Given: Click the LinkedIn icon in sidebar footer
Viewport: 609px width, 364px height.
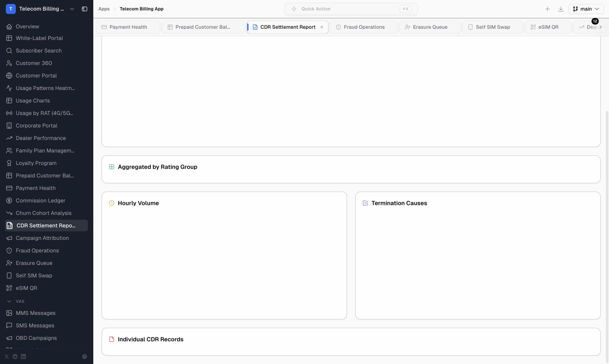Looking at the screenshot, I should 23,357.
